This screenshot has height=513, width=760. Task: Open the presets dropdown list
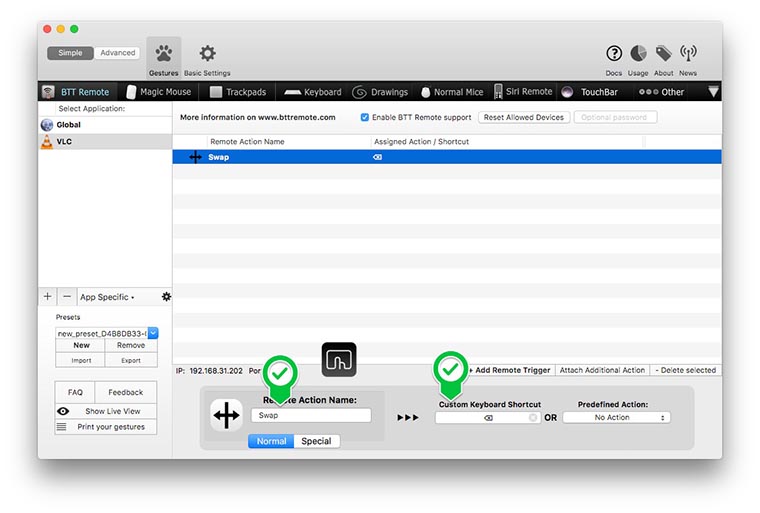(153, 333)
